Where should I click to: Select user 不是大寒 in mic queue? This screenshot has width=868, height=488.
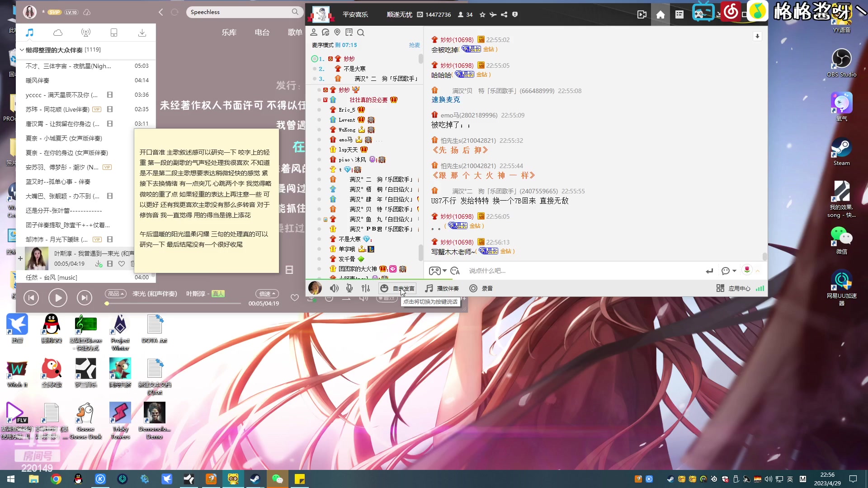[355, 69]
